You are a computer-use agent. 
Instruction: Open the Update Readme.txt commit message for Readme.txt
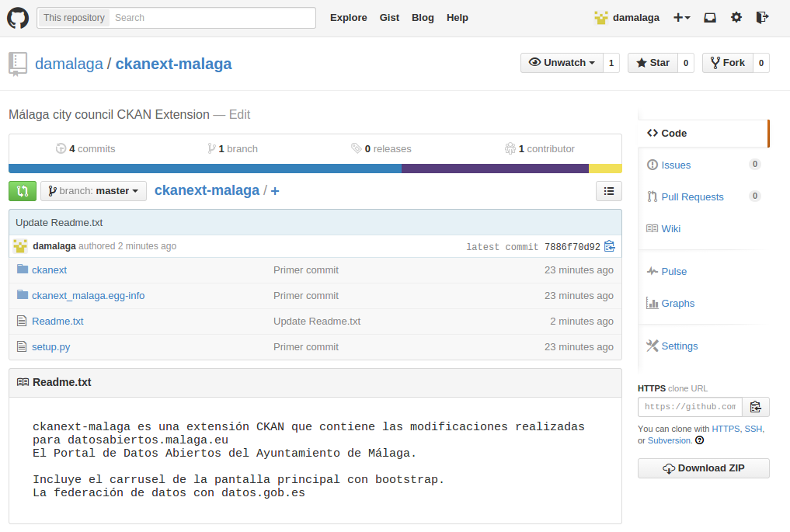pyautogui.click(x=317, y=322)
